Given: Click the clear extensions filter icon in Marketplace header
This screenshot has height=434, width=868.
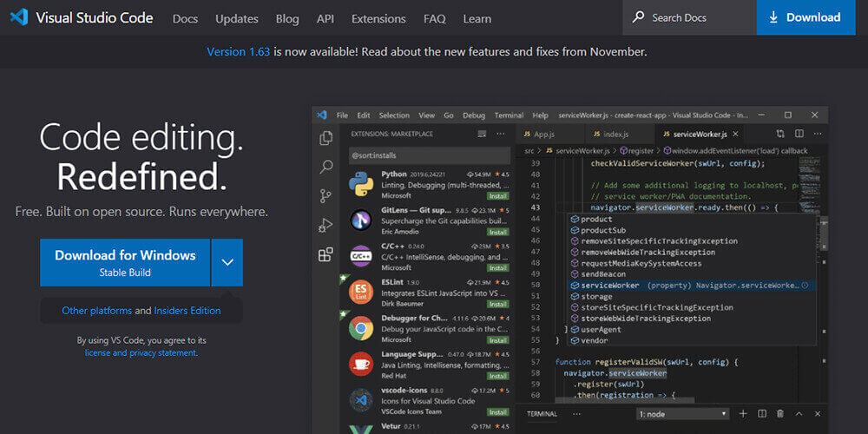Looking at the screenshot, I should pyautogui.click(x=482, y=134).
